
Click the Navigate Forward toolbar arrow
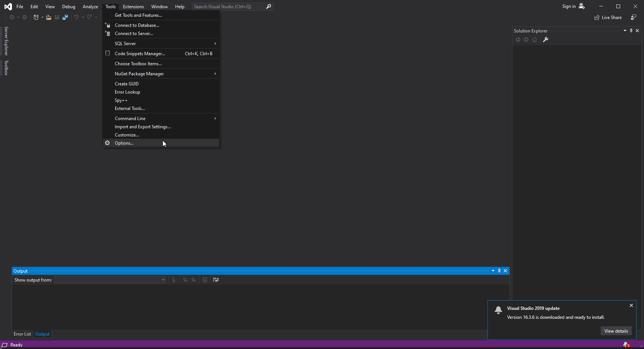tap(25, 17)
